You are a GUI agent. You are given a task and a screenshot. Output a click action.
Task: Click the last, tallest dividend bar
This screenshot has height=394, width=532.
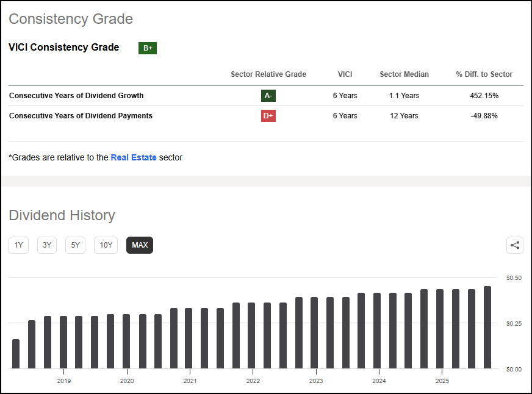click(x=487, y=327)
